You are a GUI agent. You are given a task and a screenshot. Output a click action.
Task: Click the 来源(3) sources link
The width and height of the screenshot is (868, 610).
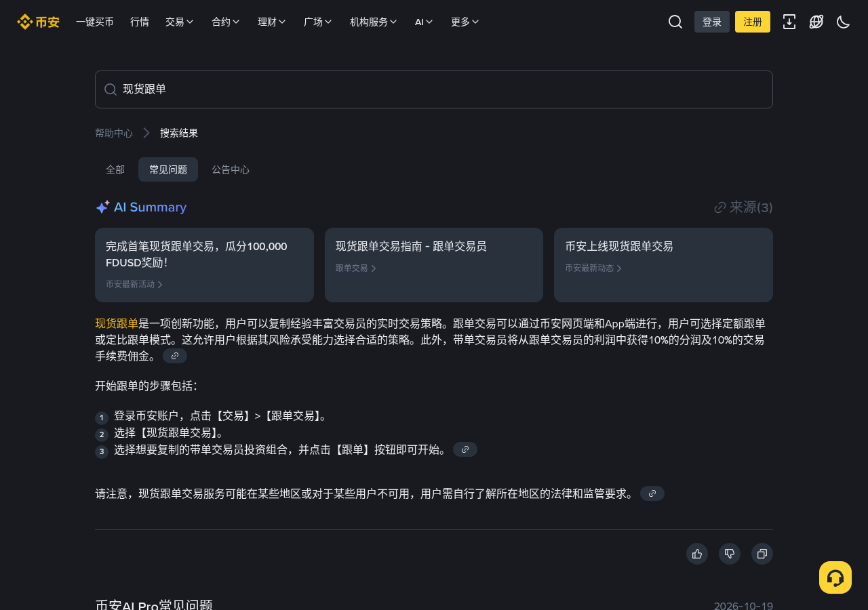(744, 207)
